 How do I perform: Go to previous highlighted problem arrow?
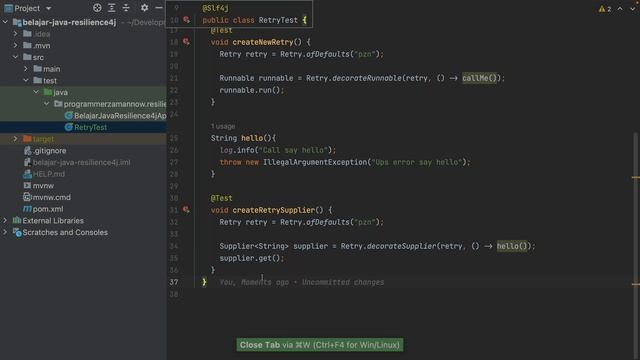(x=620, y=9)
